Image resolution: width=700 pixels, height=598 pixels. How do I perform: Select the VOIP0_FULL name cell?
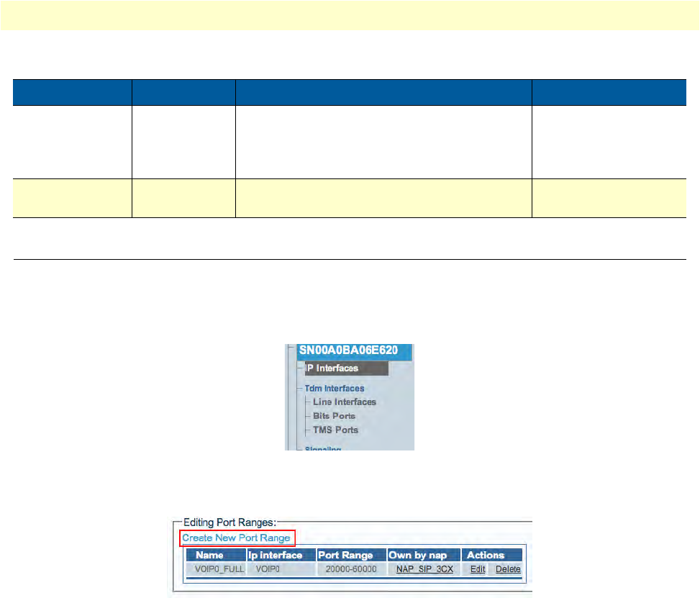pos(214,569)
